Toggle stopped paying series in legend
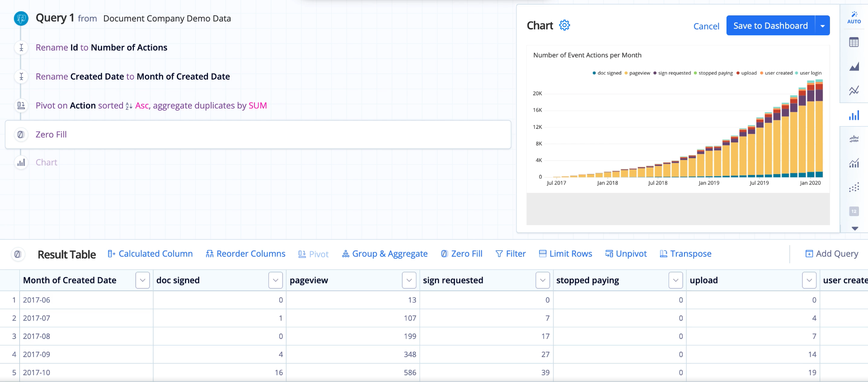Screen dimensions: 868x382 point(713,73)
